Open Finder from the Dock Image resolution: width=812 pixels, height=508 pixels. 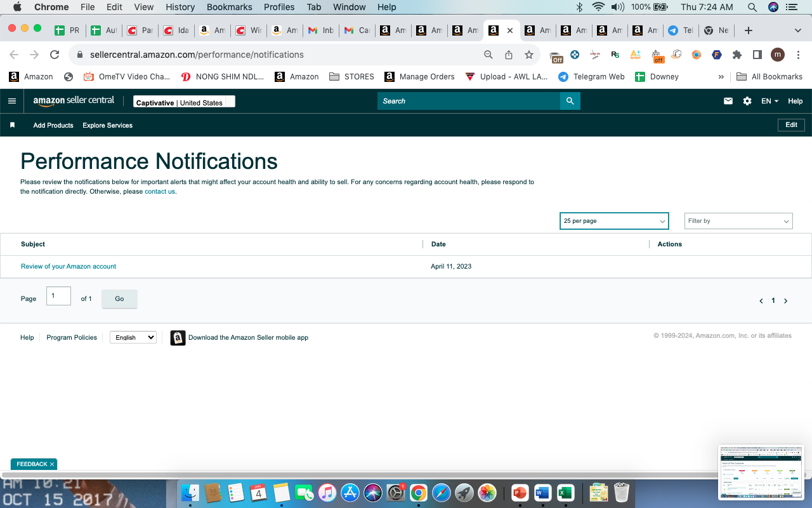point(190,492)
